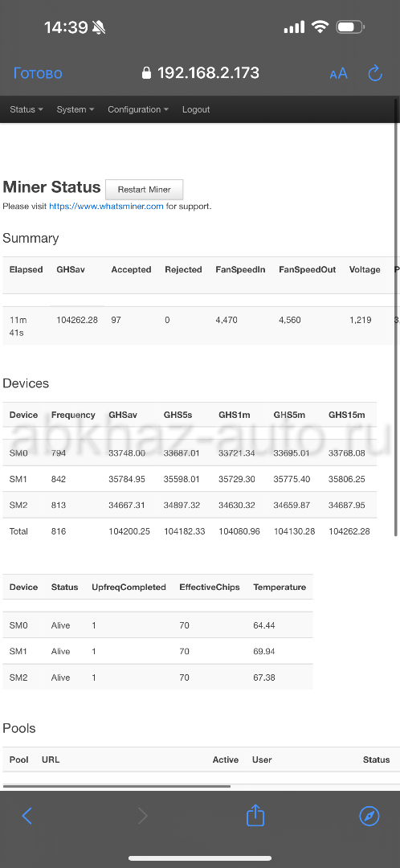Expand the System dropdown menu
The width and height of the screenshot is (400, 868).
[76, 109]
